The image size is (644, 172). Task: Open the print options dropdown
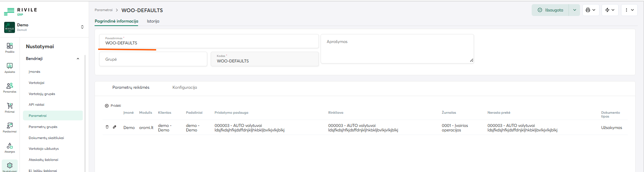coord(590,10)
